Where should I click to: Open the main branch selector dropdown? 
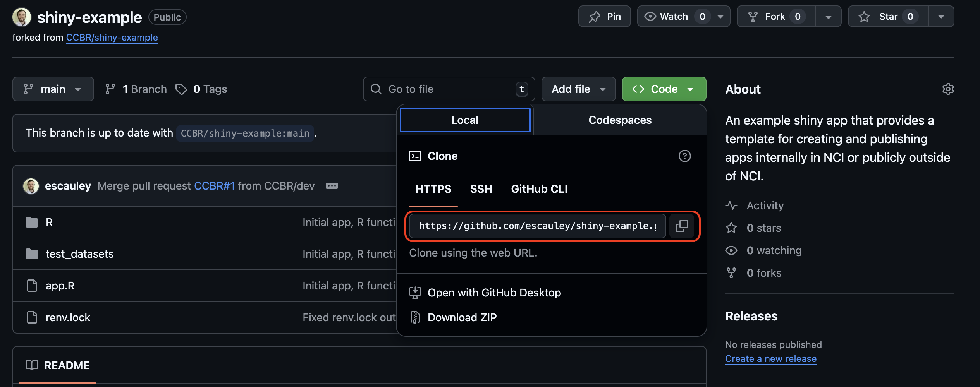53,89
